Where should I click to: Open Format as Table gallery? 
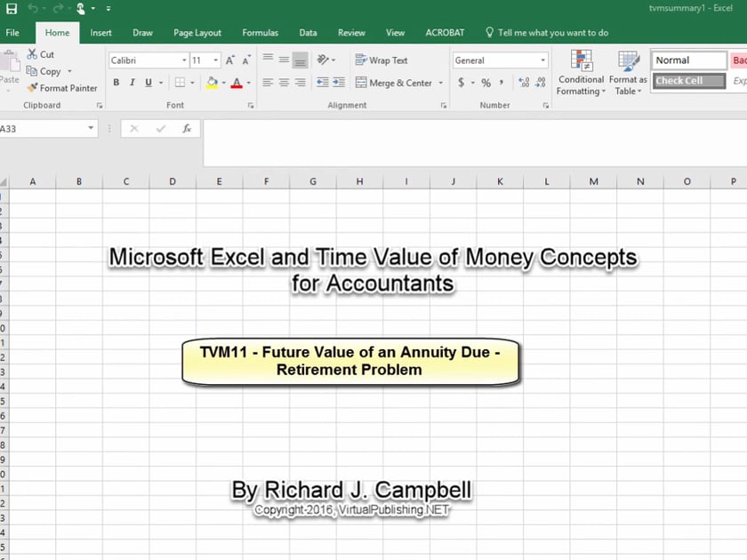tap(628, 73)
